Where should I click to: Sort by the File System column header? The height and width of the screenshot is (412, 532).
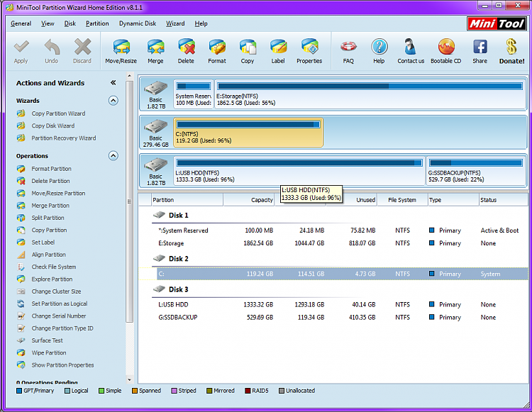[402, 200]
